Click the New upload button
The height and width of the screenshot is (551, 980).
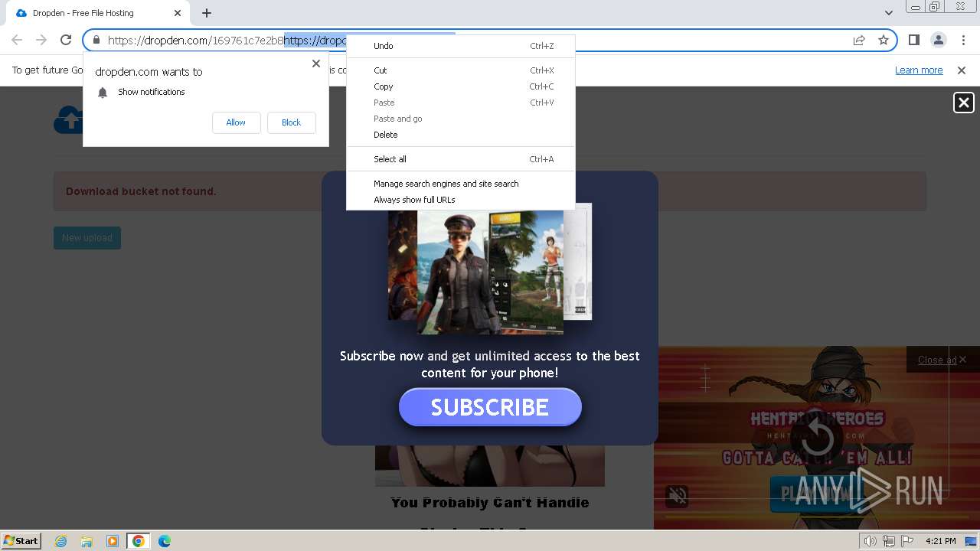tap(87, 238)
